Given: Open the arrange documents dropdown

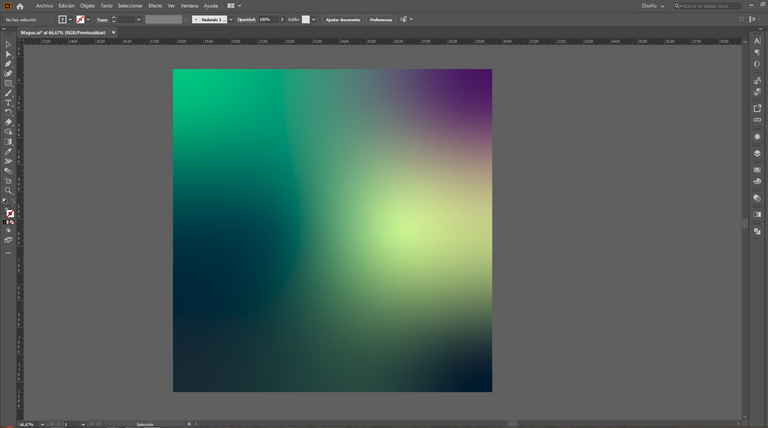Looking at the screenshot, I should click(x=234, y=6).
